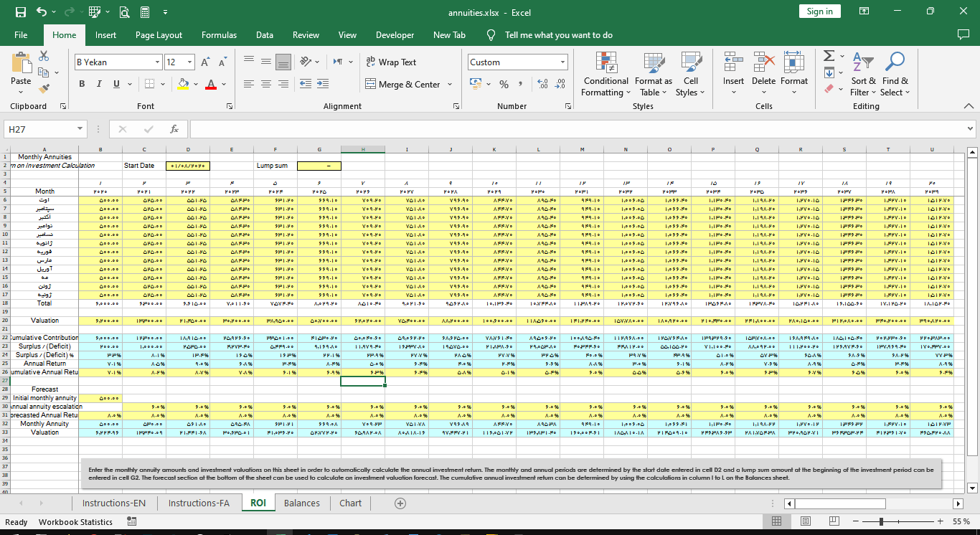Viewport: 980px width, 535px height.
Task: Toggle Align Left horizontal alignment
Action: 248,84
